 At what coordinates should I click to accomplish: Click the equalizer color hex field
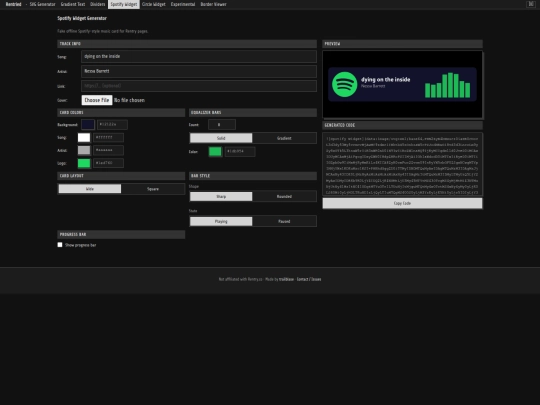click(x=240, y=152)
